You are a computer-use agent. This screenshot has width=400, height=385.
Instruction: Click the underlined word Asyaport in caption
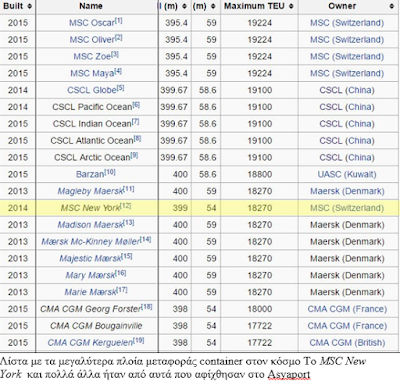289,375
